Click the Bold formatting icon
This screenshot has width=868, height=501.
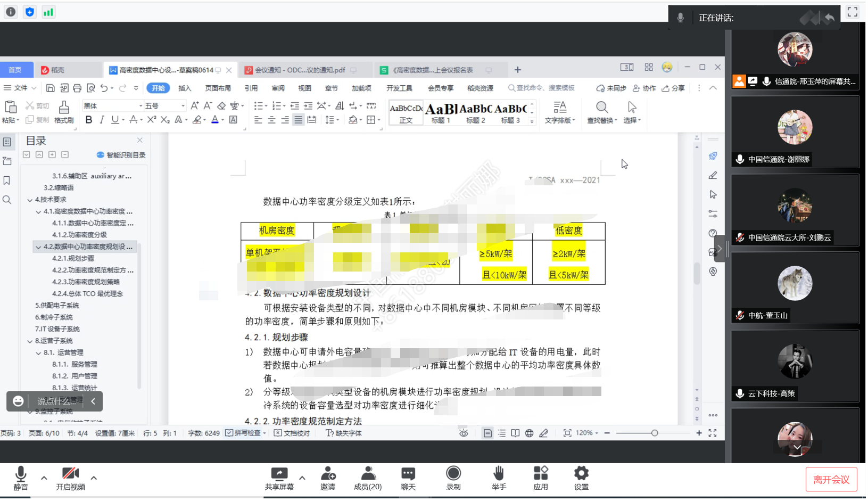pos(89,120)
